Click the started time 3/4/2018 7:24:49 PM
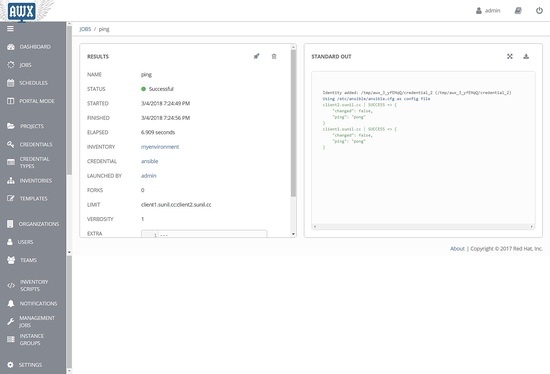The height and width of the screenshot is (374, 550). click(x=166, y=103)
